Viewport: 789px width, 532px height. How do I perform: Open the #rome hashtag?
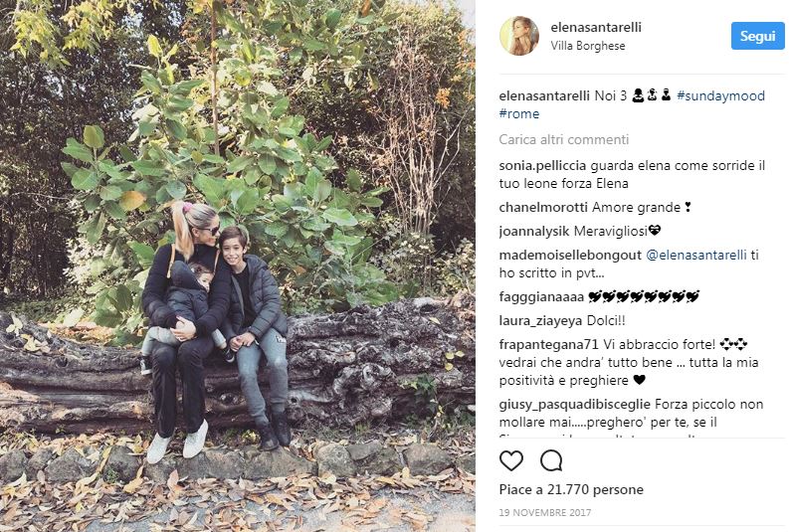point(519,113)
